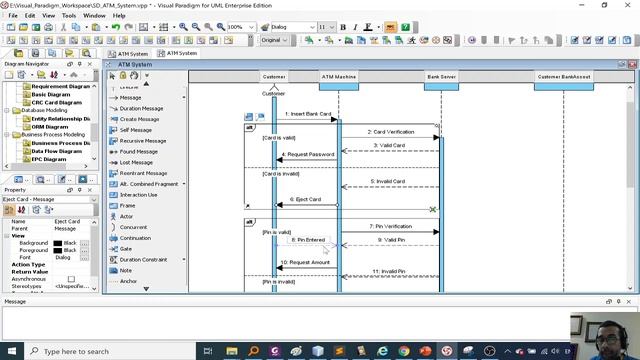Select the ATM Machine lifeline header

pos(339,77)
